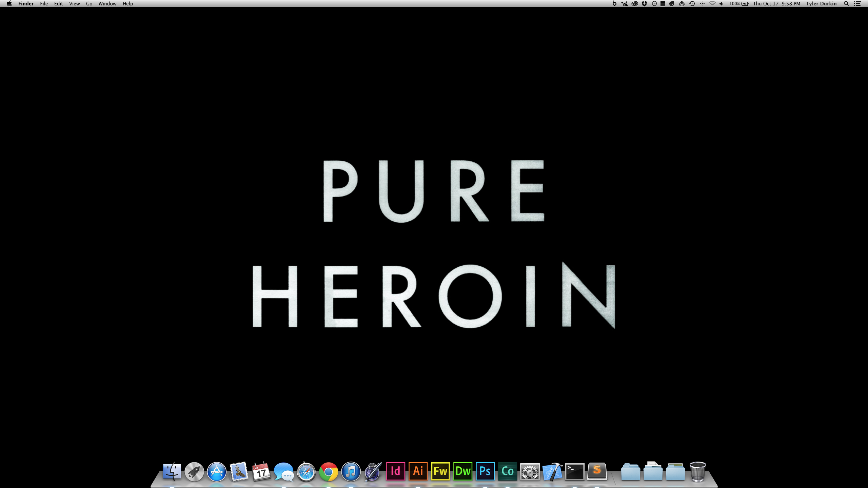Click the download tray menu bar icon

point(682,4)
